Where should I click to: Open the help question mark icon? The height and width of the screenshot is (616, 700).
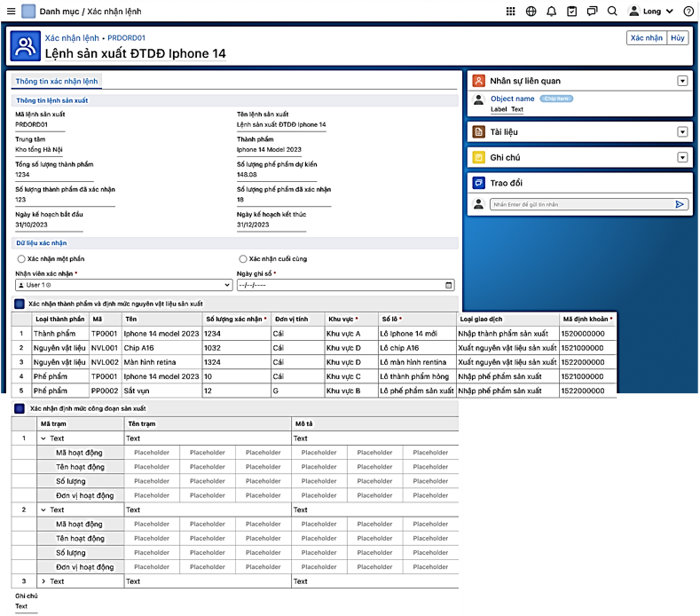(x=688, y=12)
